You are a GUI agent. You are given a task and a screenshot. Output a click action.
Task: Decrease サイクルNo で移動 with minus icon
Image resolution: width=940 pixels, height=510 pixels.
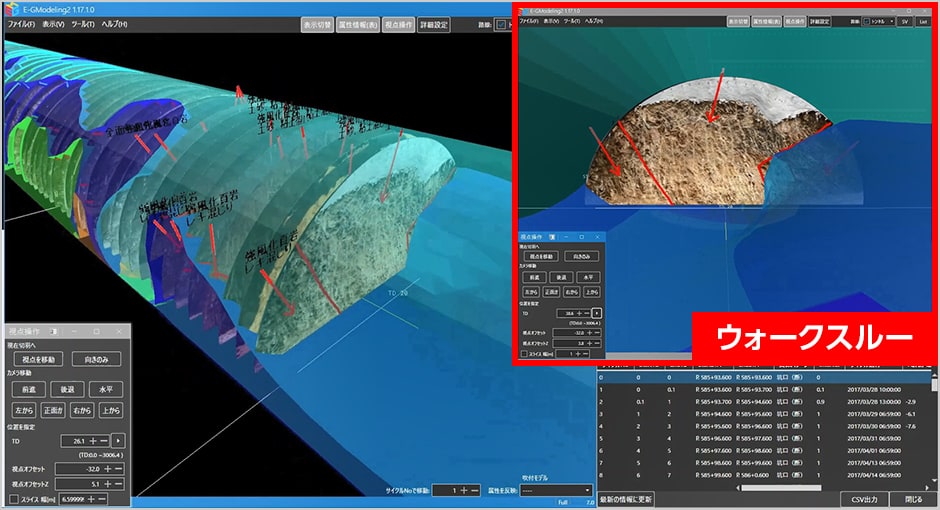pos(474,491)
